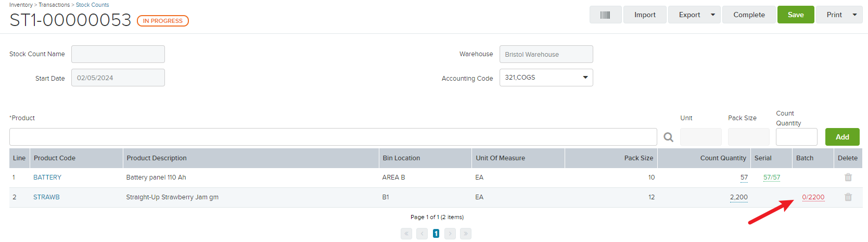The height and width of the screenshot is (242, 868).
Task: Open the Accounting Code dropdown
Action: (546, 78)
